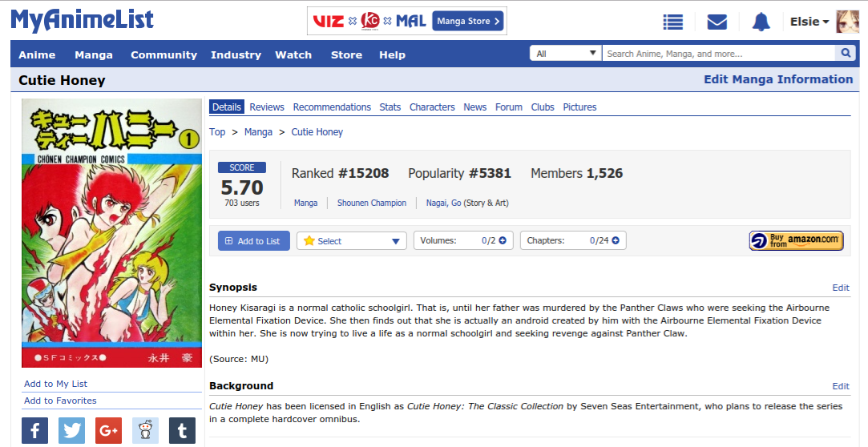Viewport: 868px width, 447px height.
Task: Switch to the Reviews tab
Action: (x=267, y=107)
